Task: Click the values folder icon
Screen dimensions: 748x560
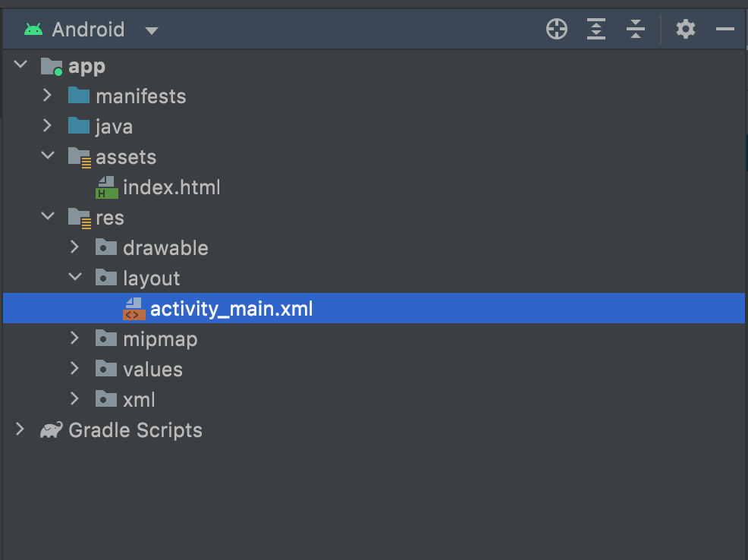Action: pyautogui.click(x=106, y=368)
